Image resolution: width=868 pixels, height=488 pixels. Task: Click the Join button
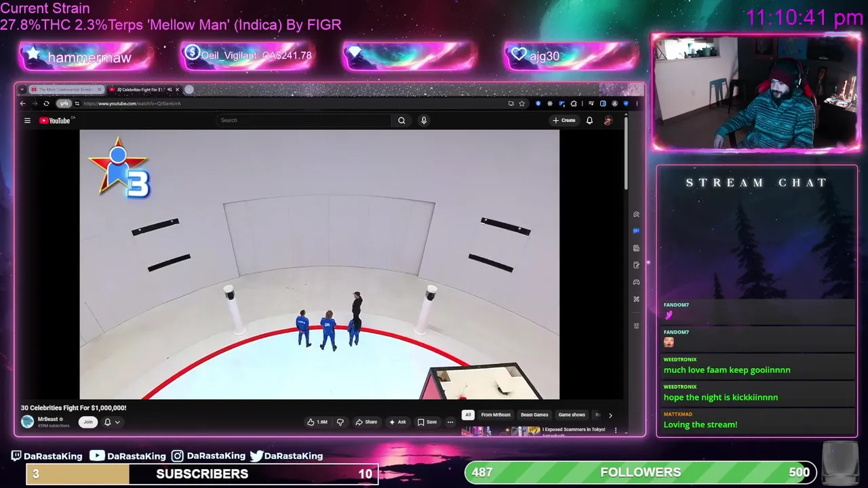pyautogui.click(x=87, y=422)
